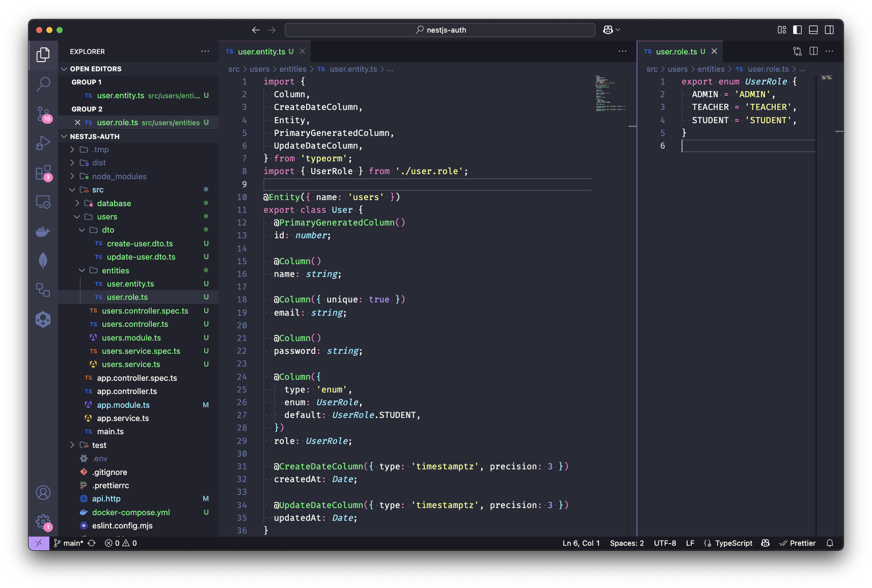Viewport: 872px width, 588px height.
Task: Click entities breadcrumb in left editor
Action: 293,69
